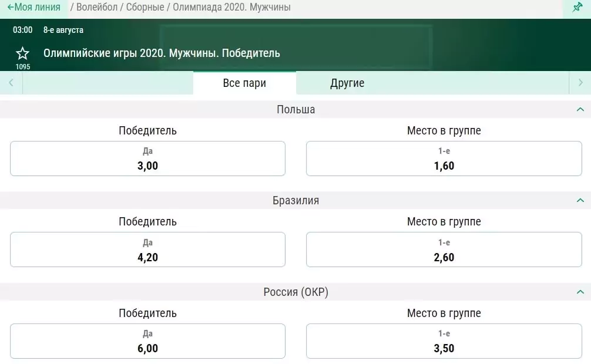The width and height of the screenshot is (591, 364).
Task: Bet on Бразилия 1st in group 2,60
Action: tap(444, 250)
